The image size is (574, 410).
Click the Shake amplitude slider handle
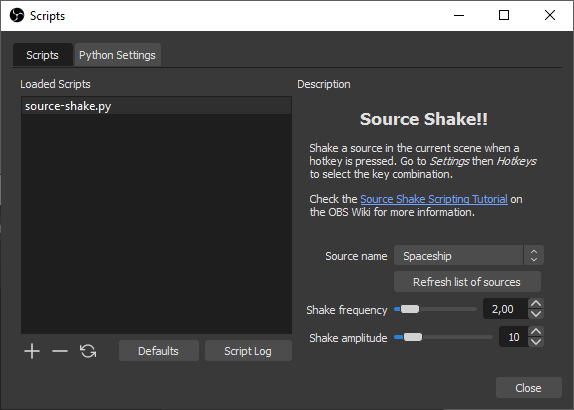[x=413, y=337]
